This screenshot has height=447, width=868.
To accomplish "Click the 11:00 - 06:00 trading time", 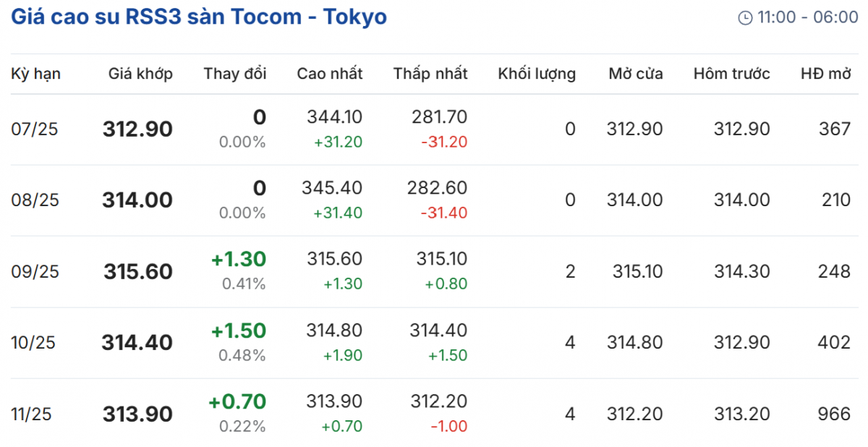I will [808, 18].
